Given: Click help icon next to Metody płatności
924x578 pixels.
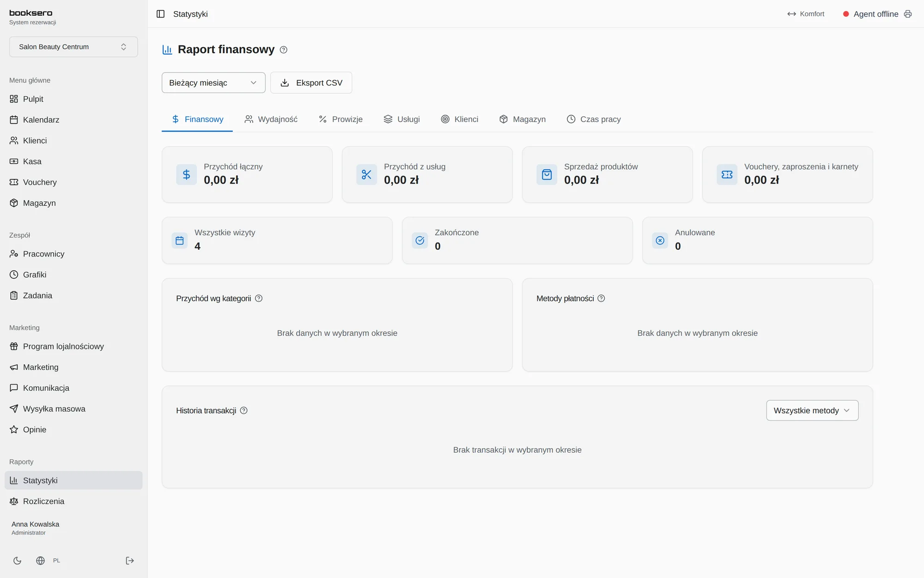Looking at the screenshot, I should 601,298.
